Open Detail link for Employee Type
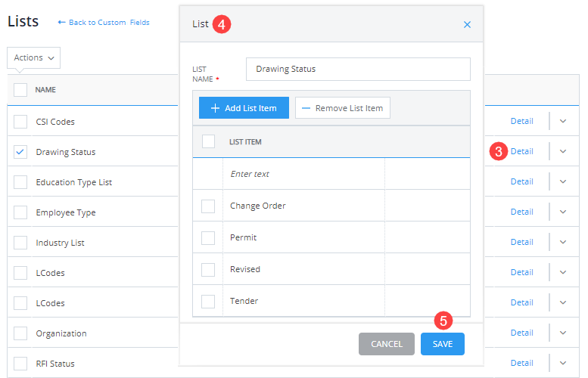 coord(521,212)
